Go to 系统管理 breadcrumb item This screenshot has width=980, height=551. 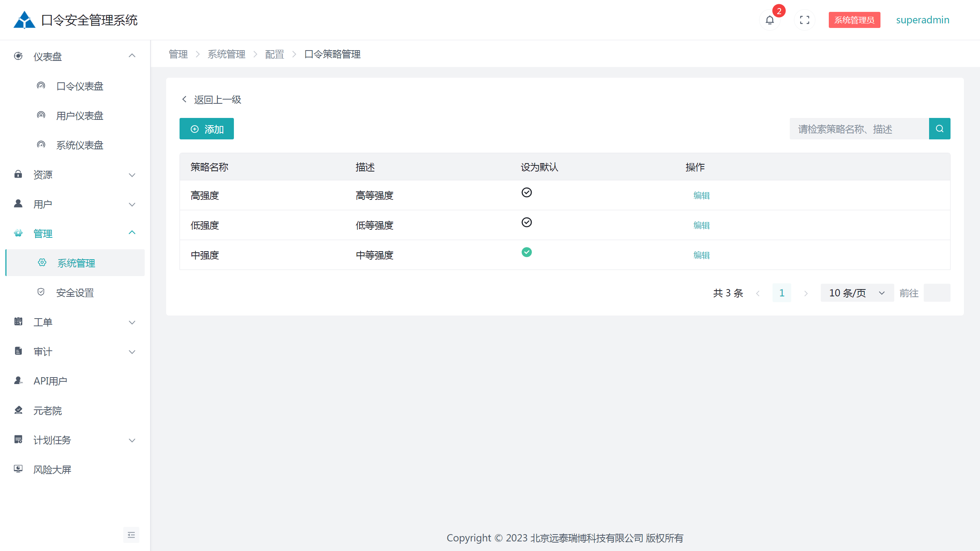click(x=226, y=54)
